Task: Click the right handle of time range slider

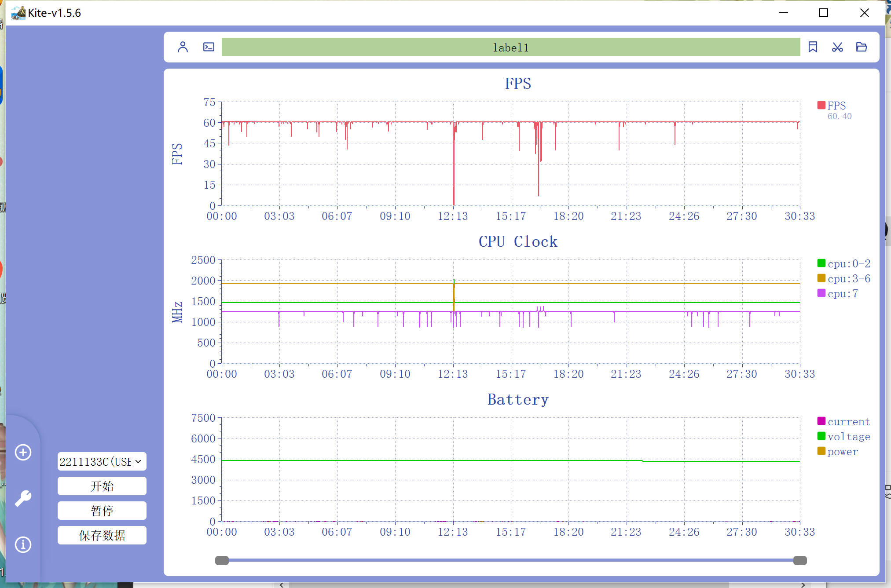Action: coord(799,560)
